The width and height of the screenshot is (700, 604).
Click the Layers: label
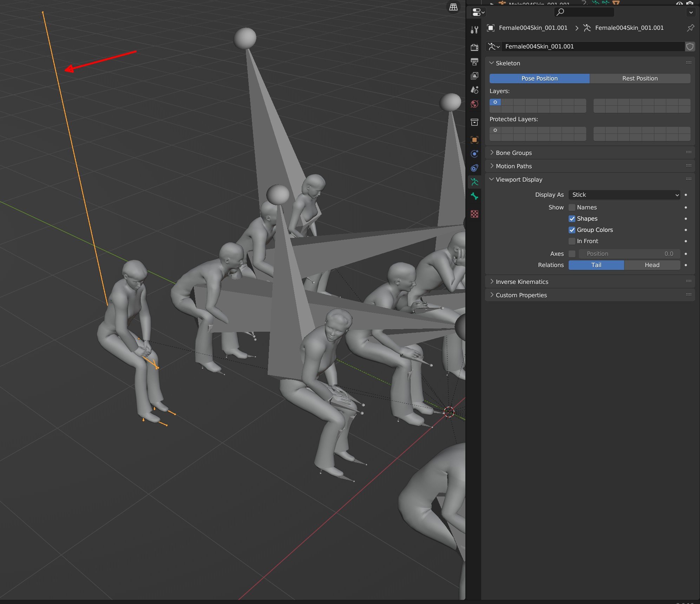(x=499, y=91)
